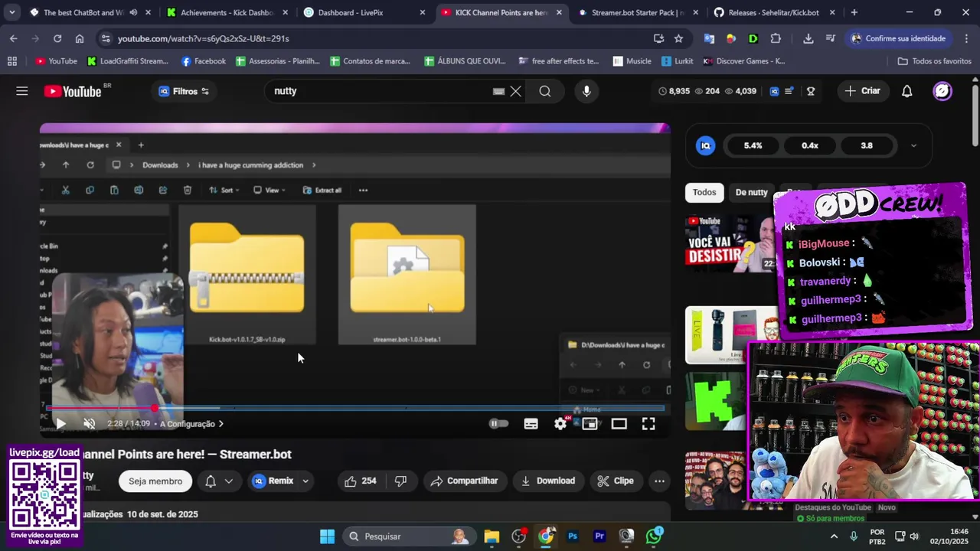Image resolution: width=980 pixels, height=551 pixels.
Task: Run the search with the magnifier button
Action: (545, 91)
